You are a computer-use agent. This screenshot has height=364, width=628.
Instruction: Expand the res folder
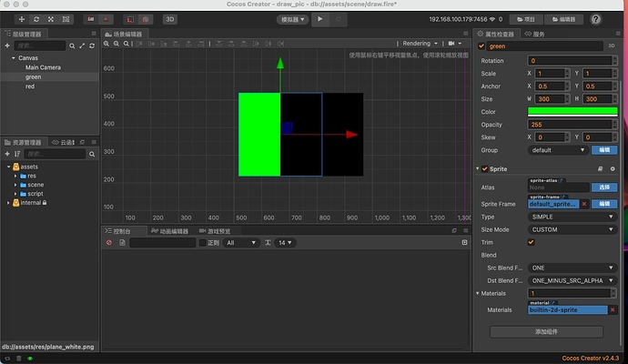tap(15, 176)
